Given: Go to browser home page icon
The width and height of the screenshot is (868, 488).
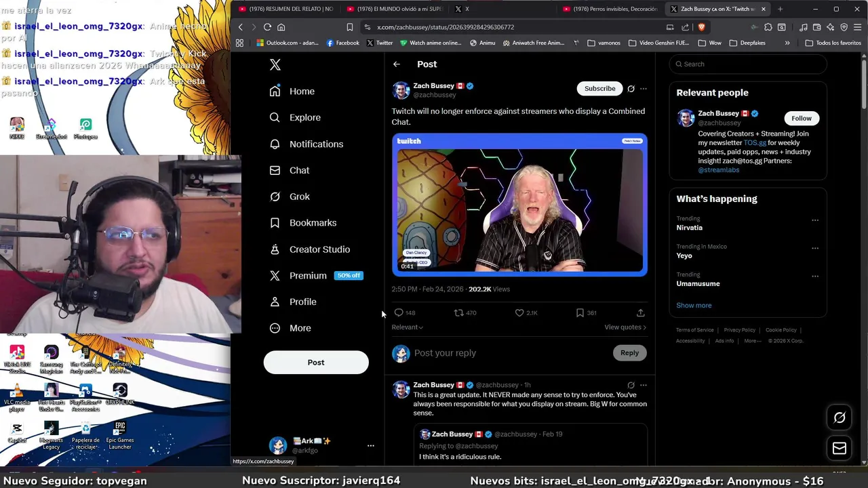Looking at the screenshot, I should point(281,27).
